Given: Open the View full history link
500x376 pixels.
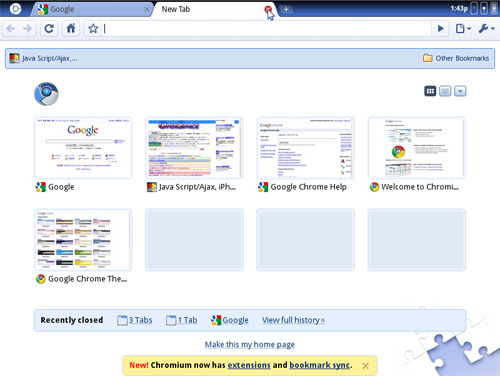Looking at the screenshot, I should coord(293,320).
